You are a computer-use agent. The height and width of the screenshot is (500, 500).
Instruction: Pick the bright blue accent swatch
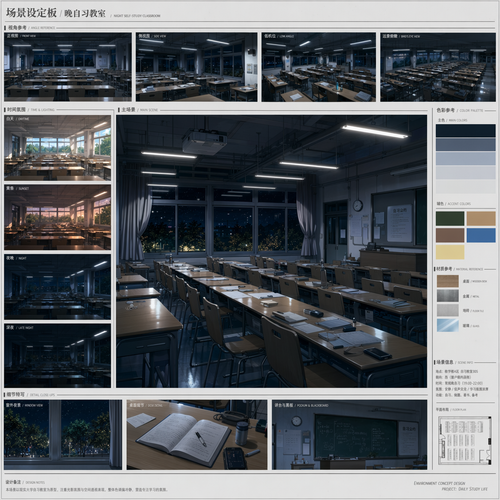(481, 235)
